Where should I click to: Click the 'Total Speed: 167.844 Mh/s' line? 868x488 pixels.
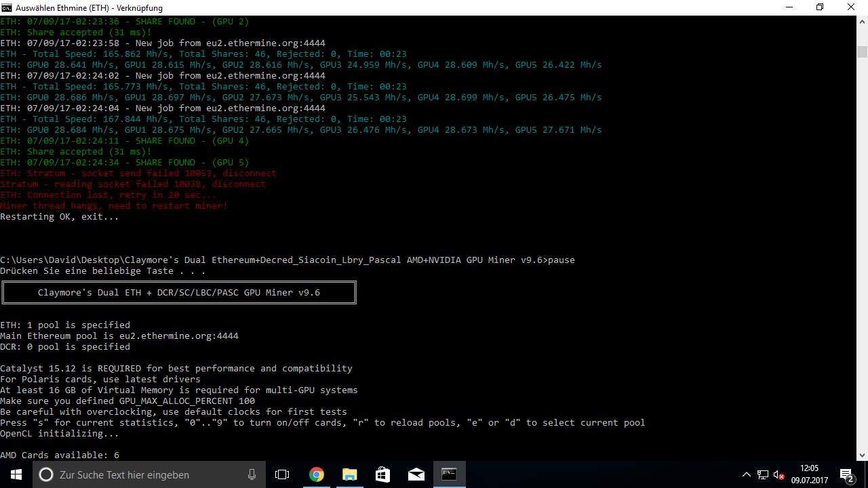point(203,119)
